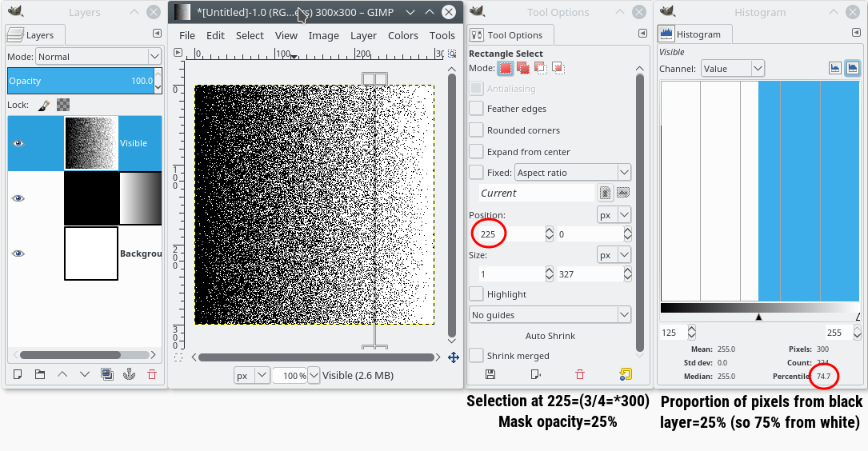868x451 pixels.
Task: Create a new layer with the bottom icon
Action: (18, 374)
